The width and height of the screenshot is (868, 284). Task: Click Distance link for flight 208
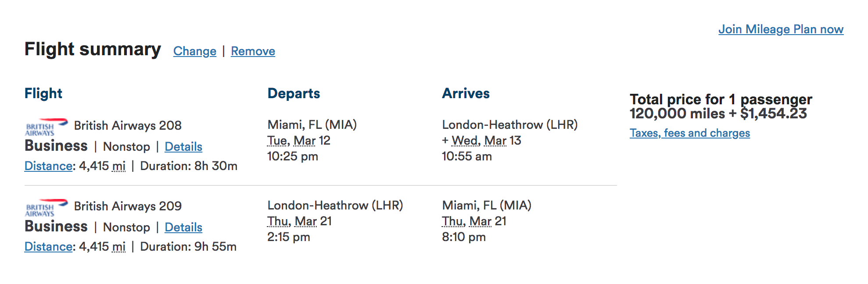48,166
